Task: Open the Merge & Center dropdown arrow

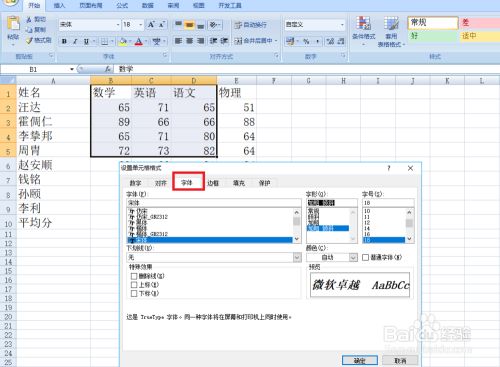Action: (x=276, y=41)
